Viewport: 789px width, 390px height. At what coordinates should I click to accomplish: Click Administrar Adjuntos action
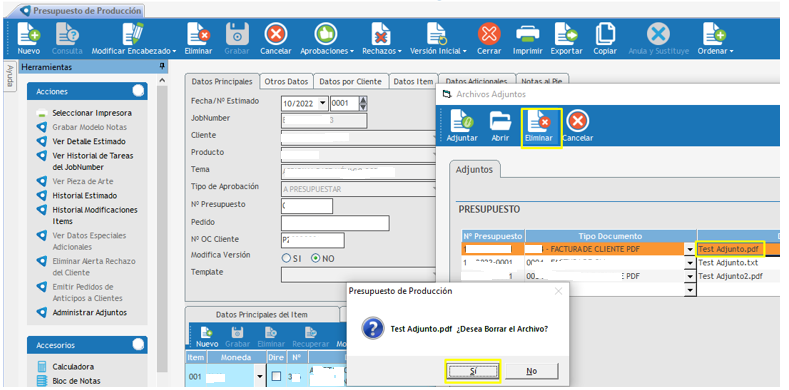[x=90, y=313]
